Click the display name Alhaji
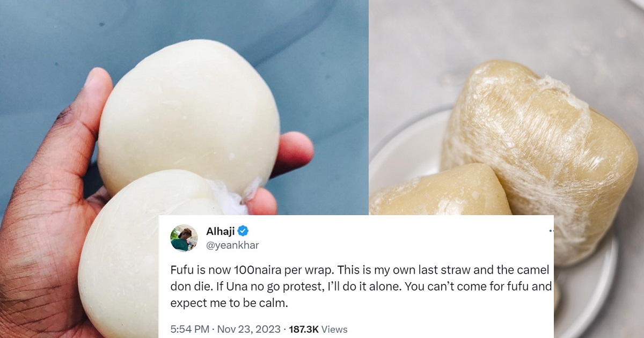The image size is (644, 338). pos(220,231)
